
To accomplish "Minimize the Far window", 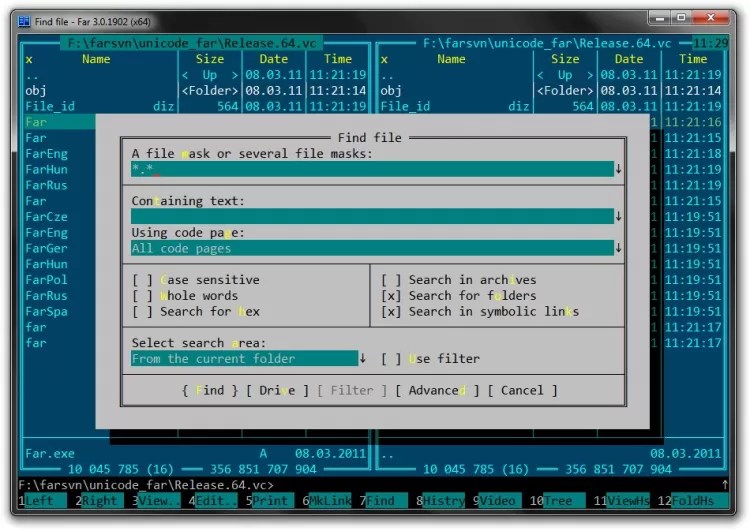I will tap(661, 18).
